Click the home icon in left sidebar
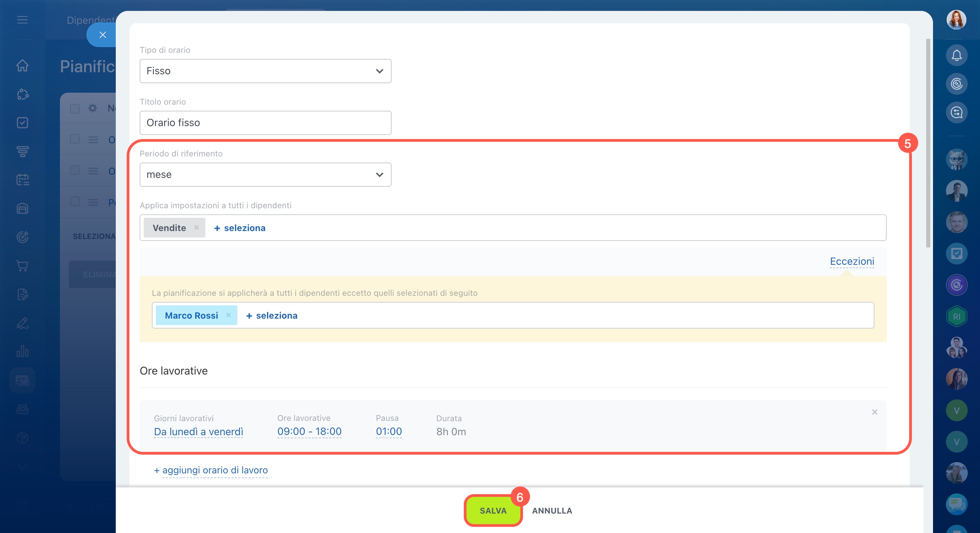 (x=22, y=65)
